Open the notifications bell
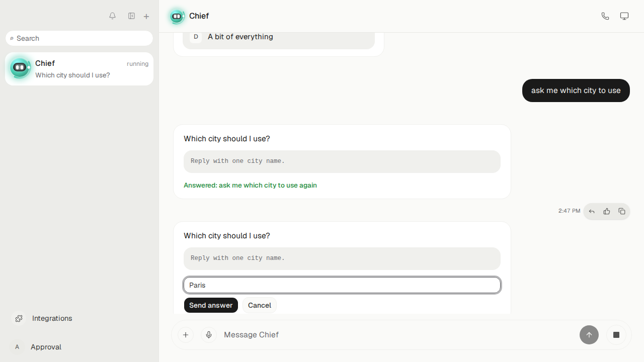This screenshot has width=644, height=362. [112, 16]
